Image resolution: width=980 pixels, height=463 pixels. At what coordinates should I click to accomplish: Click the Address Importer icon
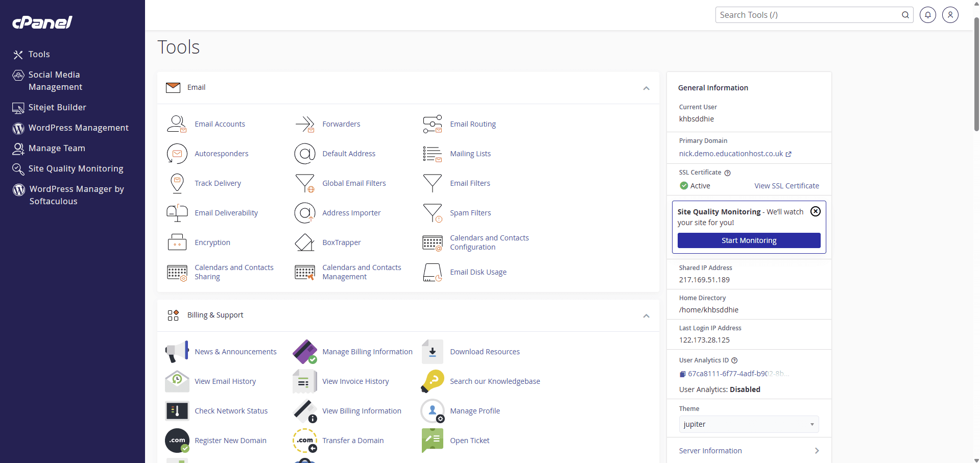coord(305,213)
